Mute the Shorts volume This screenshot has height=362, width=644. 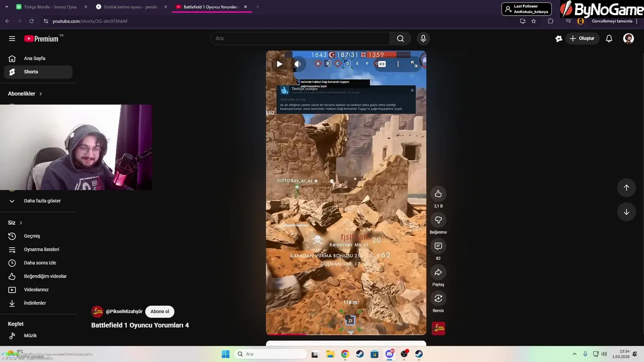[x=297, y=64]
